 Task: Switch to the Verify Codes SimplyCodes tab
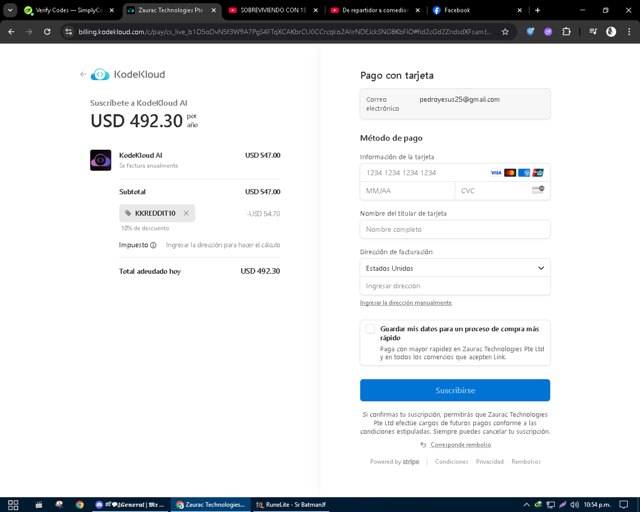click(69, 10)
